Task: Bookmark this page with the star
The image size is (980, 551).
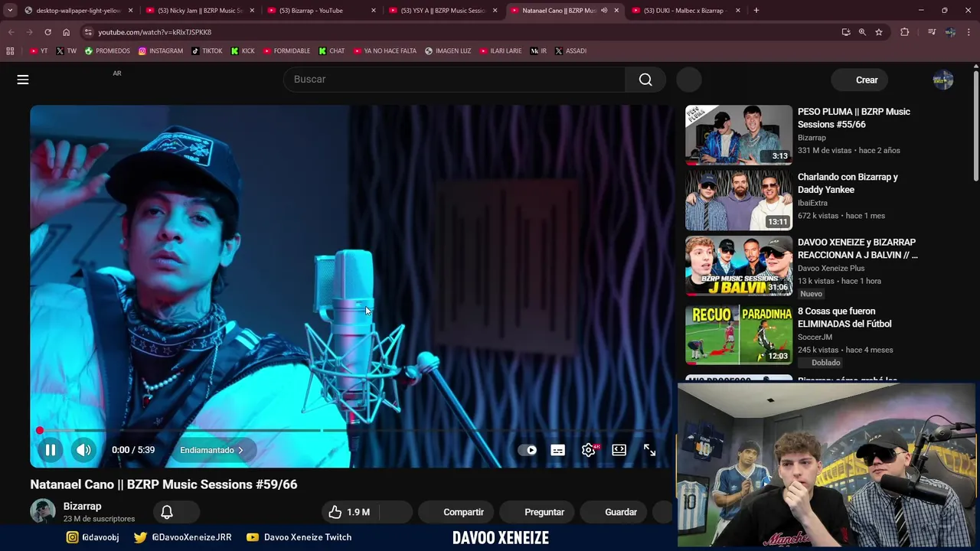Action: (x=879, y=32)
